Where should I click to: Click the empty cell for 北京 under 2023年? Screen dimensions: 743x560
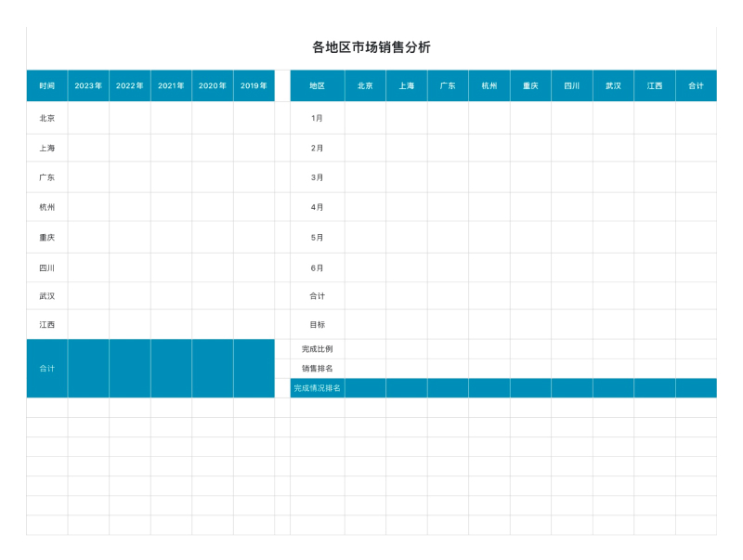tap(88, 118)
